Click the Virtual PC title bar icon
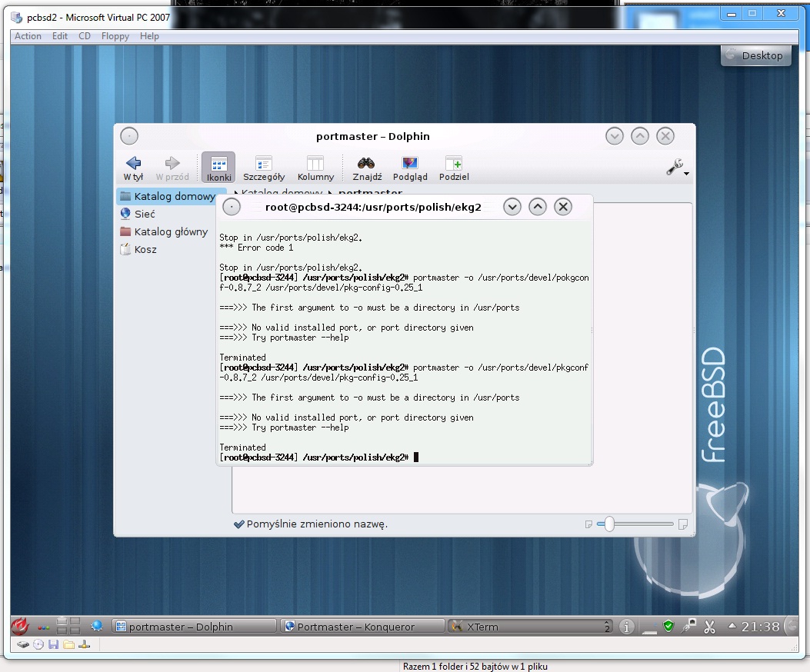The height and width of the screenshot is (672, 810). (x=16, y=18)
